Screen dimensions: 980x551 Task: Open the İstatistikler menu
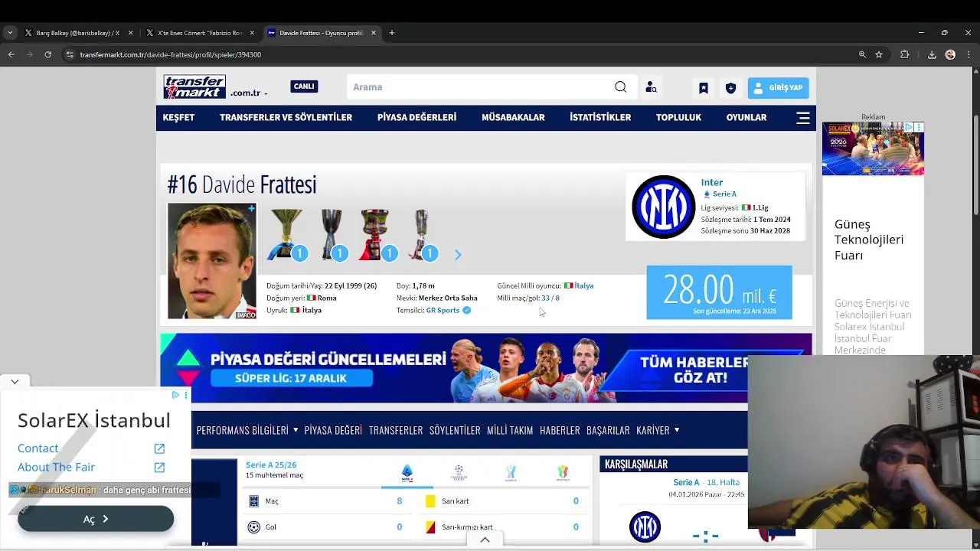coord(600,118)
